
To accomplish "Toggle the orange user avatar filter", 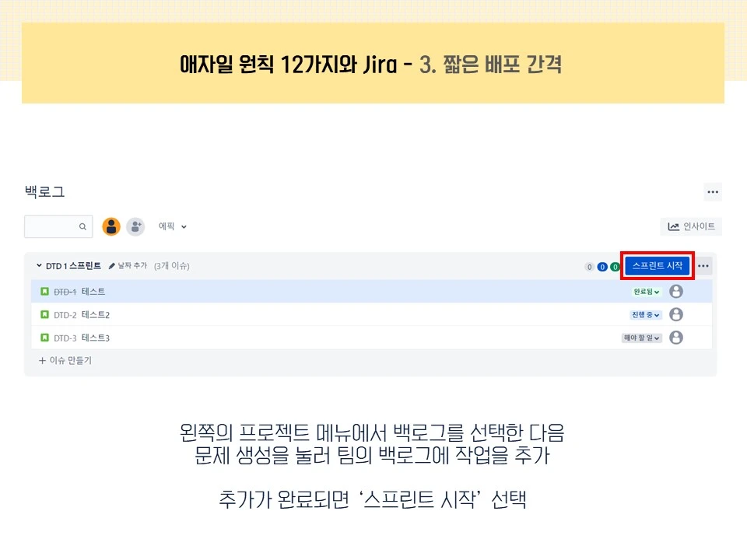I will [x=111, y=226].
